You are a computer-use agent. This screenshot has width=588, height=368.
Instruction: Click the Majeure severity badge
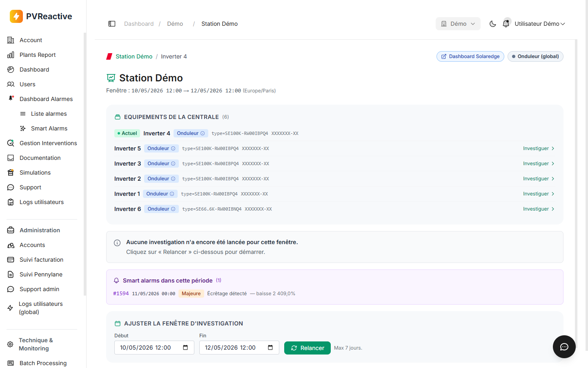point(191,294)
